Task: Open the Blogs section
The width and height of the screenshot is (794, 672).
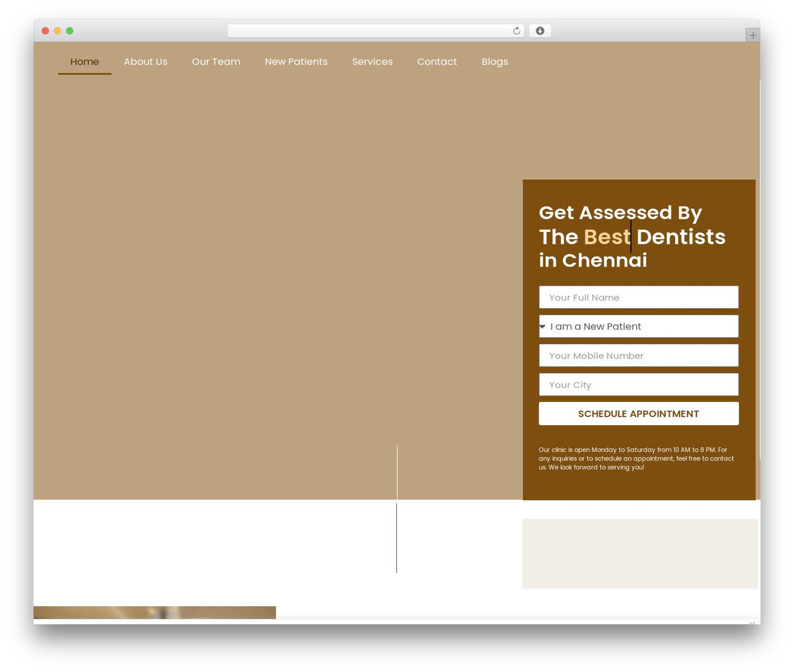Action: [494, 62]
